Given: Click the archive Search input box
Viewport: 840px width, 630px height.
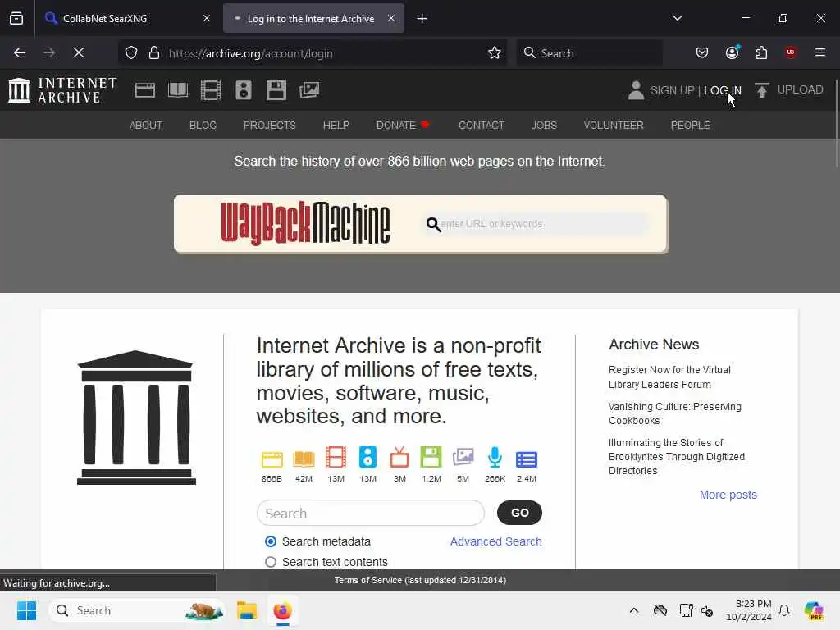Looking at the screenshot, I should coord(371,514).
